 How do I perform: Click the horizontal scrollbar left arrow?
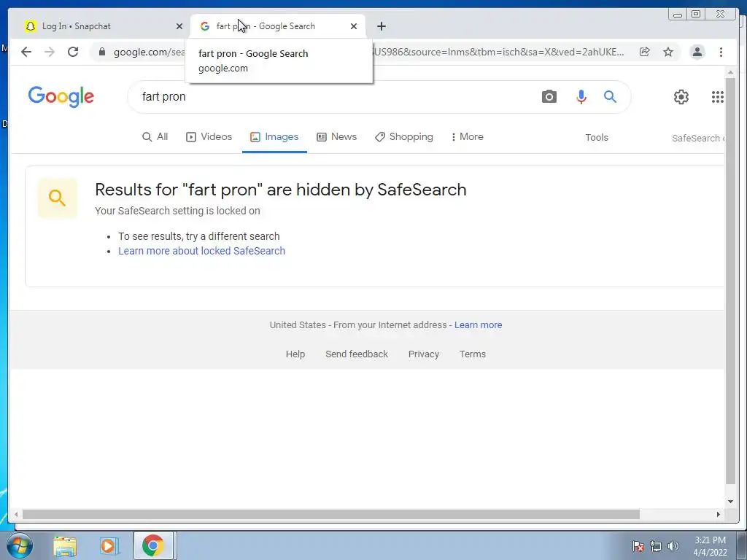[16, 514]
